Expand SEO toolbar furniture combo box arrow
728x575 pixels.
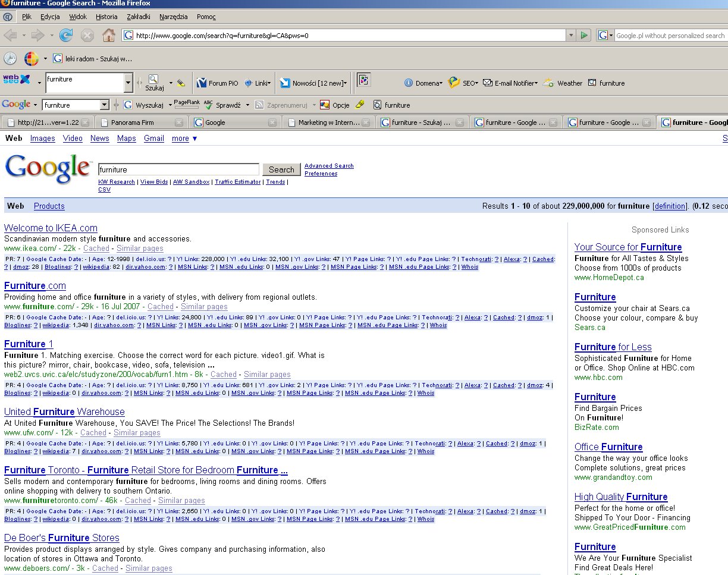click(128, 83)
